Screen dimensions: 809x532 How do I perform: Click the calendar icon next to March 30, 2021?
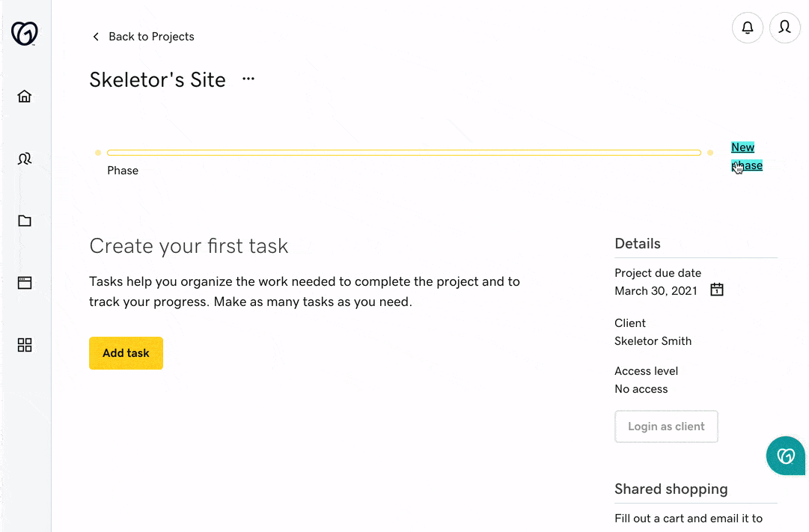(x=717, y=290)
